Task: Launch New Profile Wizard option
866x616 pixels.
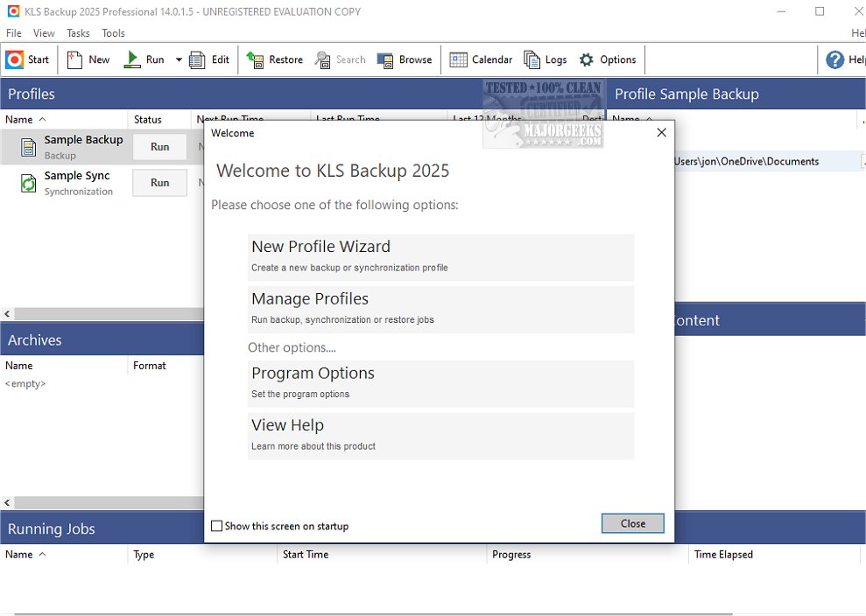Action: (440, 257)
